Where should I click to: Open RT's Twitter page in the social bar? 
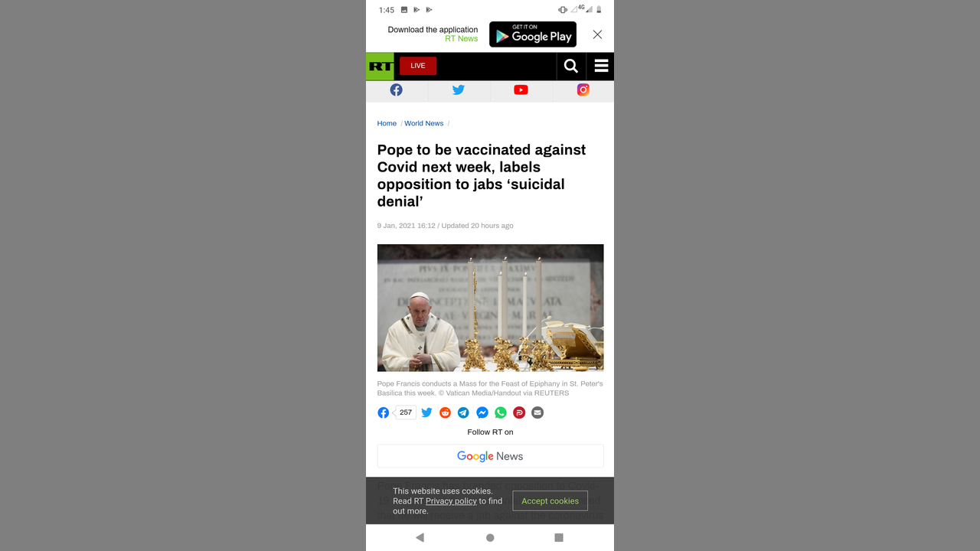459,90
